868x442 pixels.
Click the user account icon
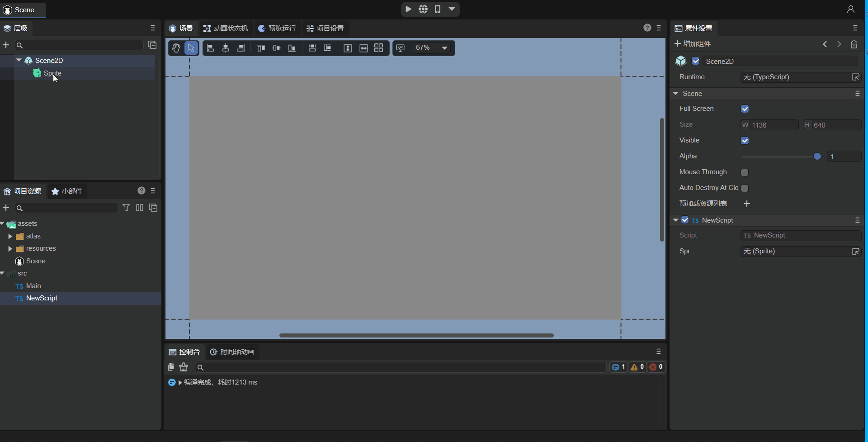click(x=850, y=9)
